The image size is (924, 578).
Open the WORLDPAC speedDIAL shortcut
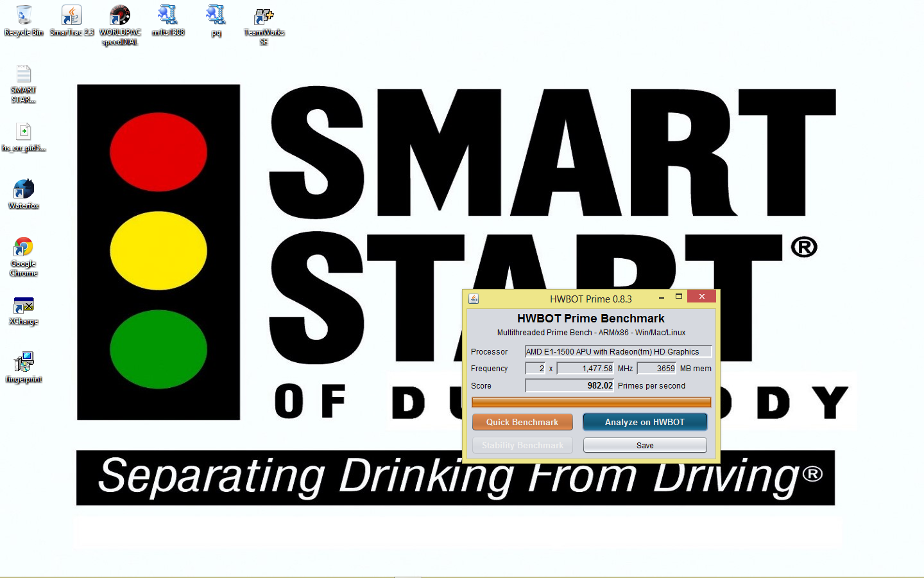point(120,26)
